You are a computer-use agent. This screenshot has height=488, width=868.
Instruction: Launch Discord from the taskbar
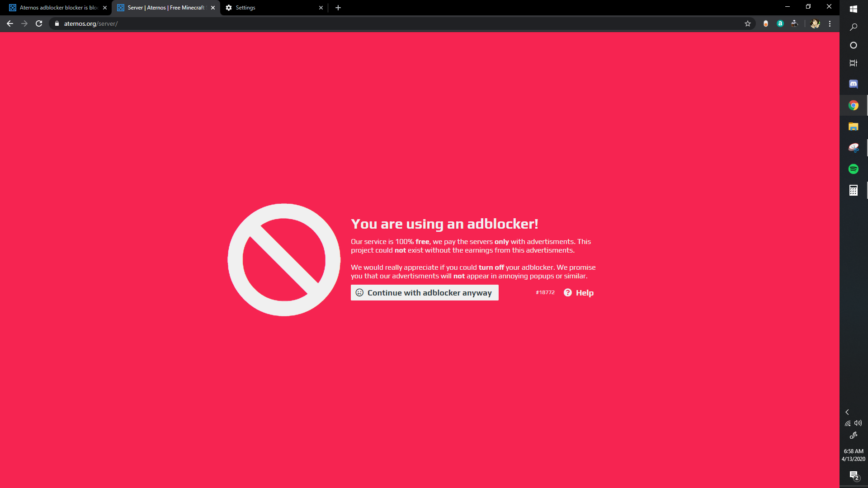point(854,84)
